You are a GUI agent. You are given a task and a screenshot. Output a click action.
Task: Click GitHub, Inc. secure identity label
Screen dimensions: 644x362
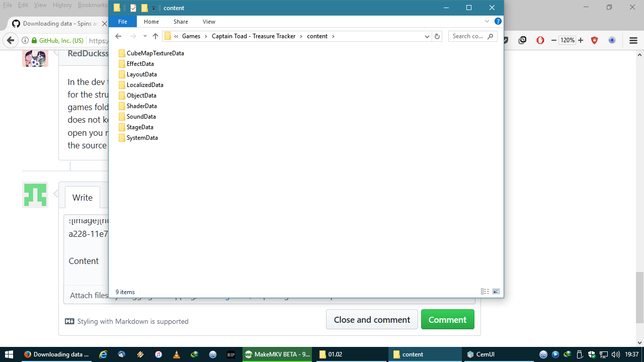57,41
